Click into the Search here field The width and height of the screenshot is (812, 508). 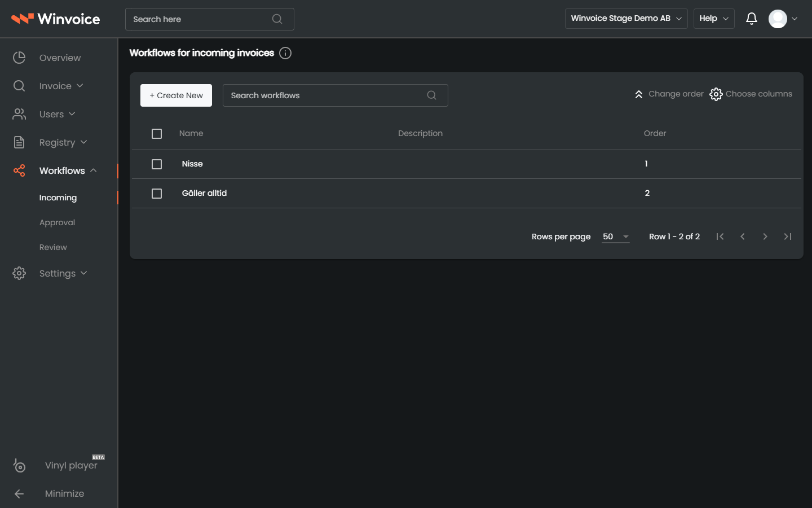210,19
